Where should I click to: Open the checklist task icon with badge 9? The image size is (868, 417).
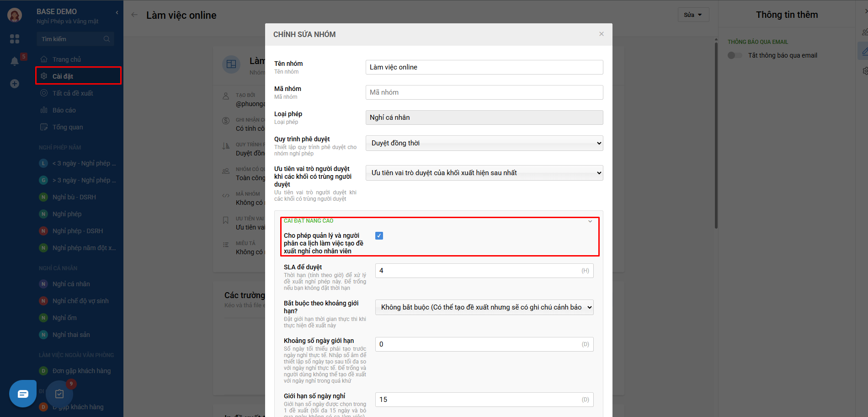(x=59, y=394)
